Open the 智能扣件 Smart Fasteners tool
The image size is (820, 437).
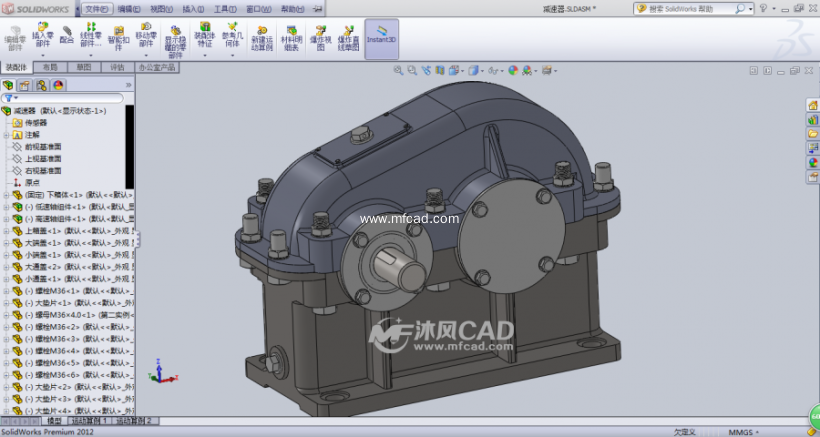coord(119,38)
